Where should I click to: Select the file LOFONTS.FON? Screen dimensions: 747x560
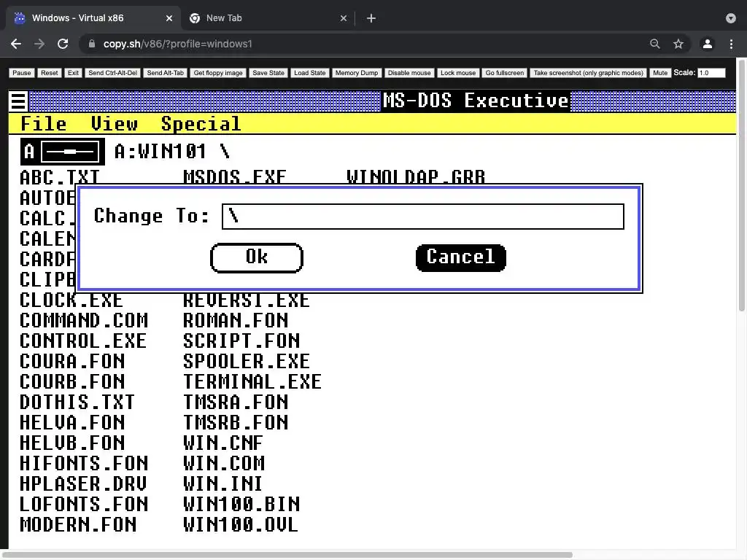(x=84, y=505)
